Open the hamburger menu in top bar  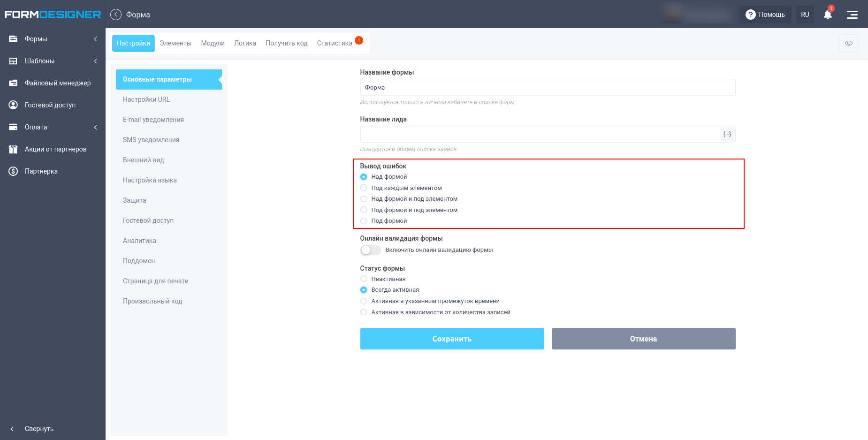852,15
